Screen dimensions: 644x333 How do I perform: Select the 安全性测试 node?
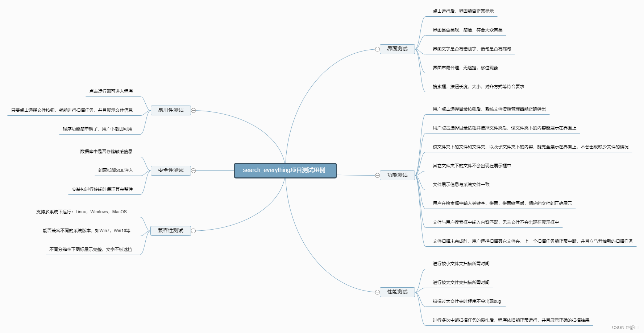171,170
